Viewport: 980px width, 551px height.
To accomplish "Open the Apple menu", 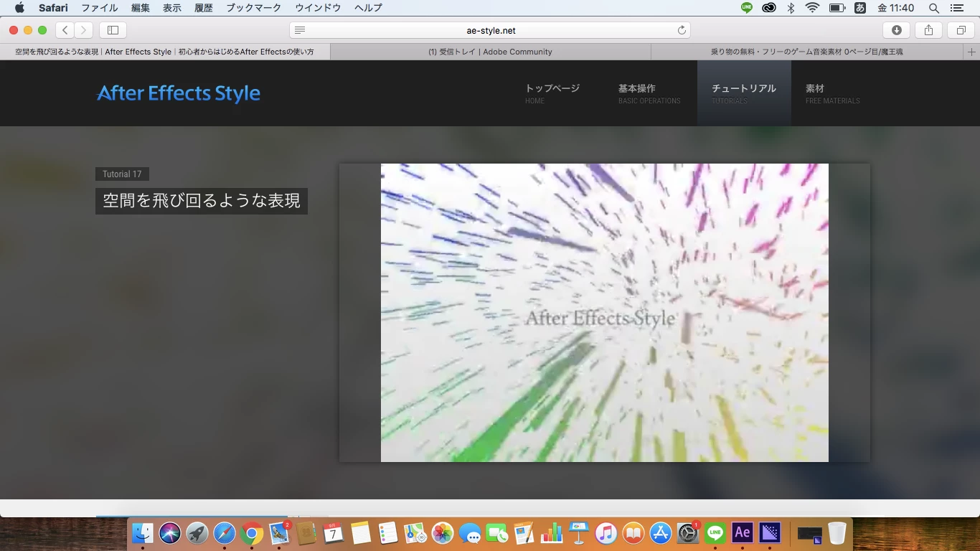I will point(19,8).
